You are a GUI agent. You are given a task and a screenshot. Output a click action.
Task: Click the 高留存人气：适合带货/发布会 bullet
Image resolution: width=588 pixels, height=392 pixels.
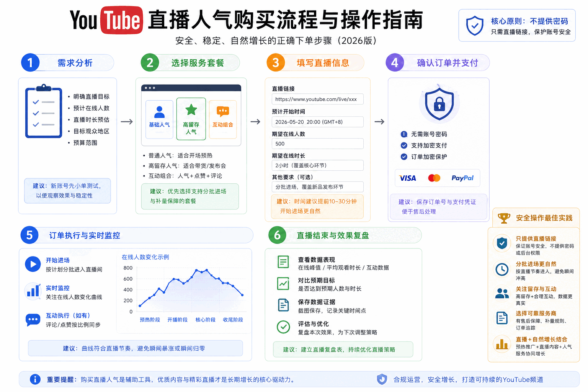coord(185,166)
